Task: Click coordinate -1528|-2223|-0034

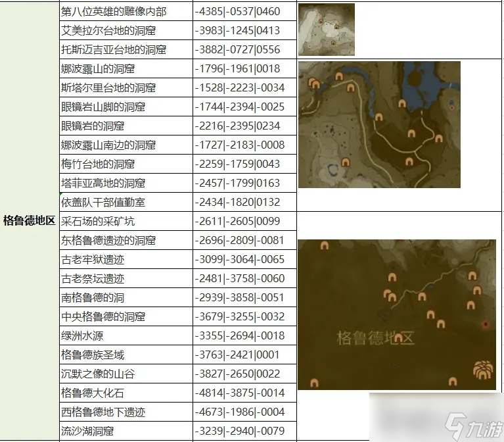Action: 239,88
